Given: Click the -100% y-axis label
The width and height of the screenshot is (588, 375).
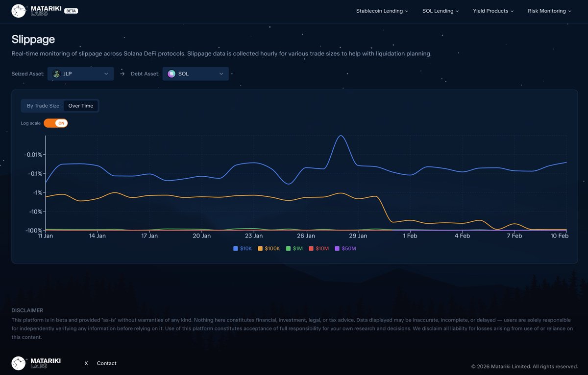Looking at the screenshot, I should point(34,231).
